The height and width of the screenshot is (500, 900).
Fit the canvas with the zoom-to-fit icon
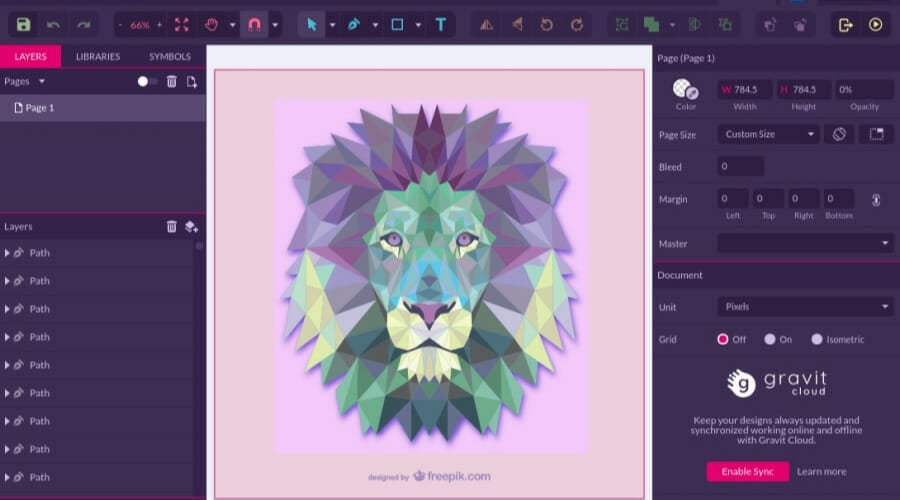point(182,25)
